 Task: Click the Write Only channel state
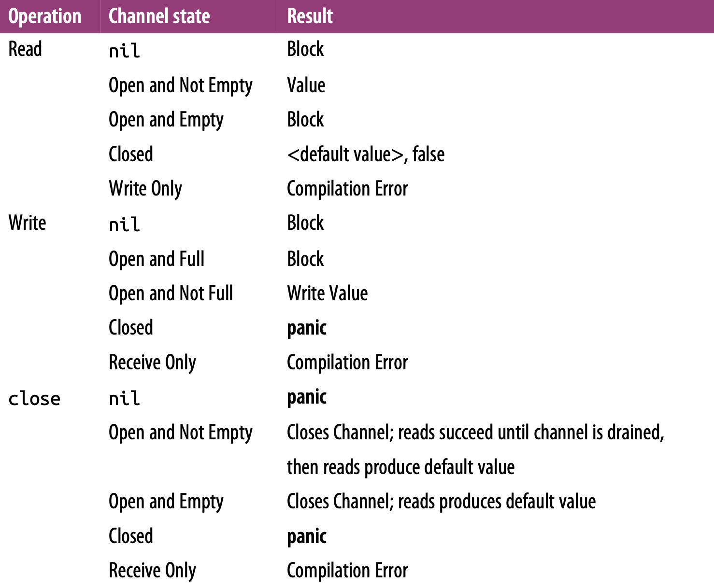pos(145,189)
